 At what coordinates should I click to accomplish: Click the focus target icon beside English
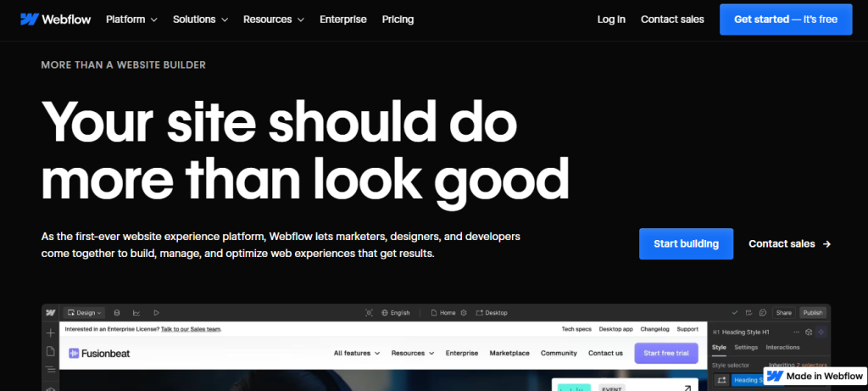370,313
